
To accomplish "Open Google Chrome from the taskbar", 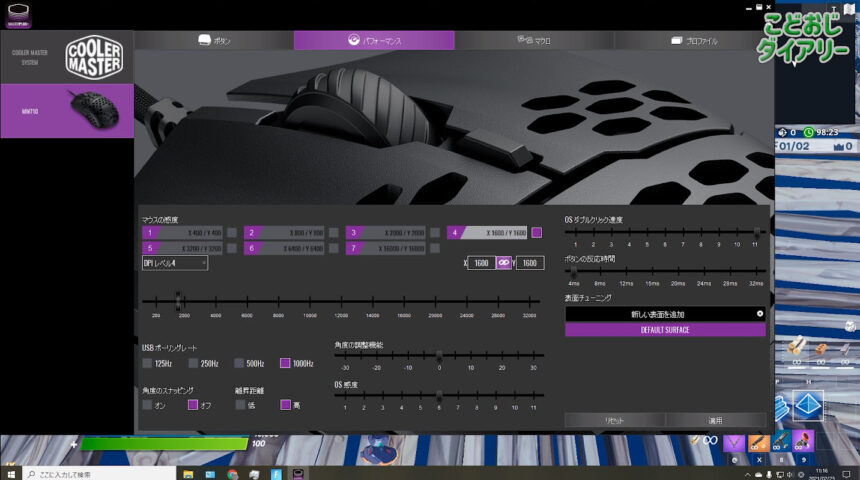I will click(x=233, y=473).
